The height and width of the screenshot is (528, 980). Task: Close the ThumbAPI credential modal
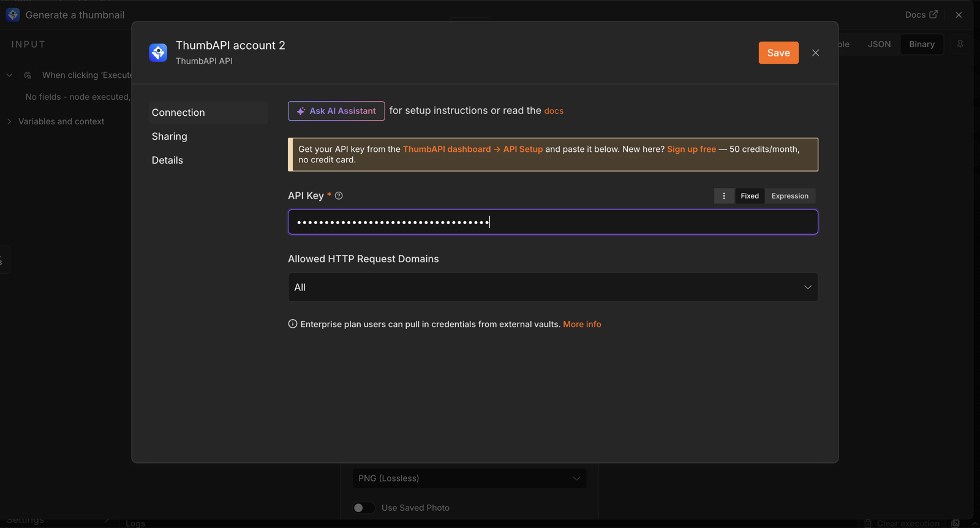tap(815, 53)
